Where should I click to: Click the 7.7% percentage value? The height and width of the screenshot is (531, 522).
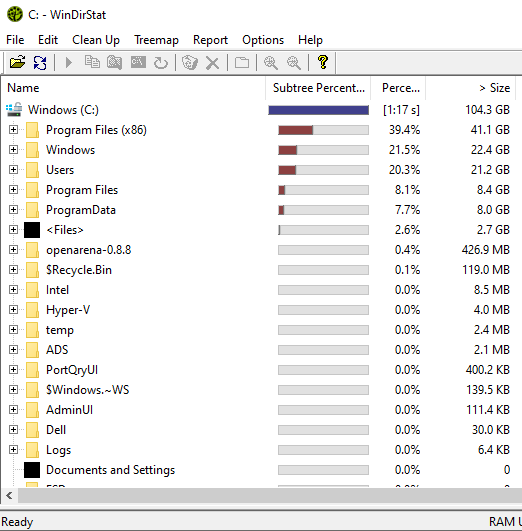(408, 210)
